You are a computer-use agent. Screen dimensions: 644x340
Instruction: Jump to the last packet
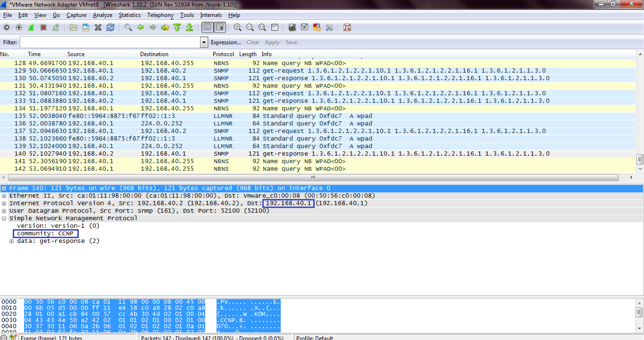[x=190, y=27]
